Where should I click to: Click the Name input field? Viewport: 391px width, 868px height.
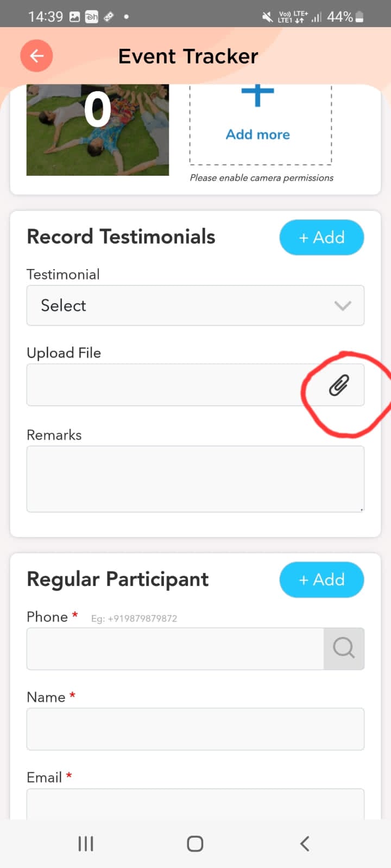pyautogui.click(x=195, y=729)
